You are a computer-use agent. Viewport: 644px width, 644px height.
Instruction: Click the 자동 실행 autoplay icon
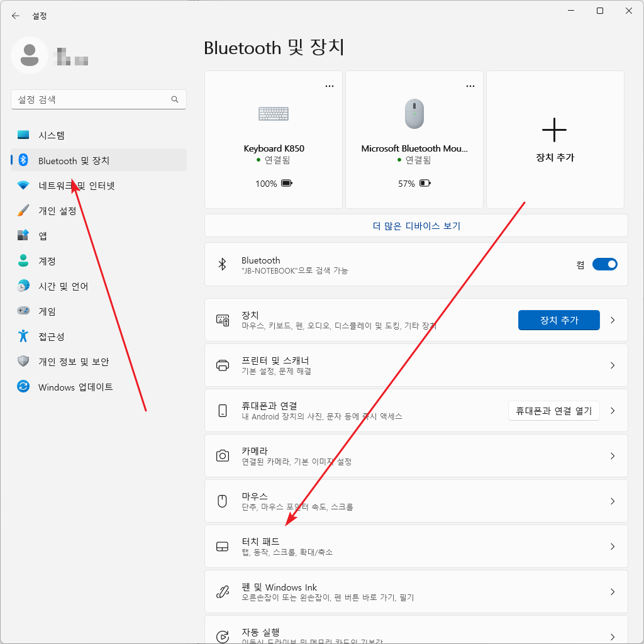[223, 636]
